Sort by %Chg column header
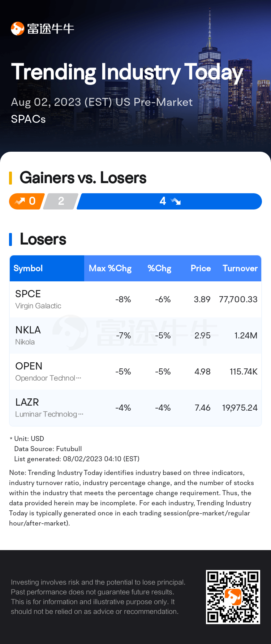 [x=159, y=268]
